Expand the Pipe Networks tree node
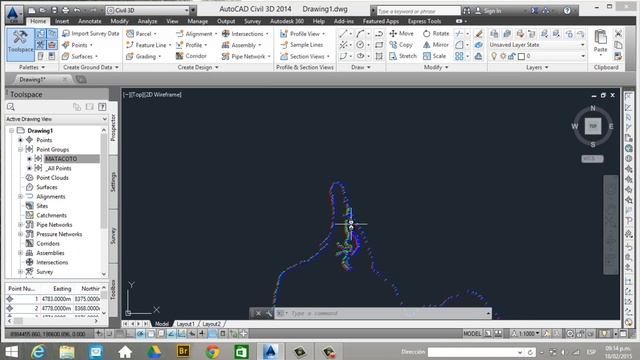 pyautogui.click(x=20, y=224)
